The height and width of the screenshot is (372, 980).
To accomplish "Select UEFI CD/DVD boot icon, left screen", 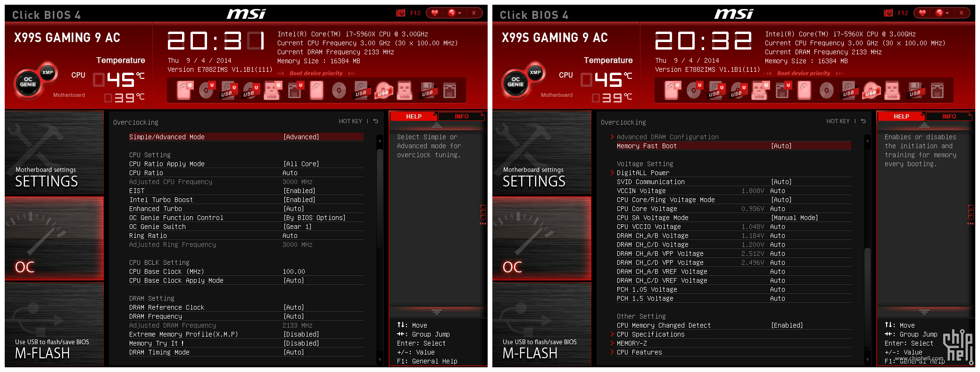I will 206,90.
